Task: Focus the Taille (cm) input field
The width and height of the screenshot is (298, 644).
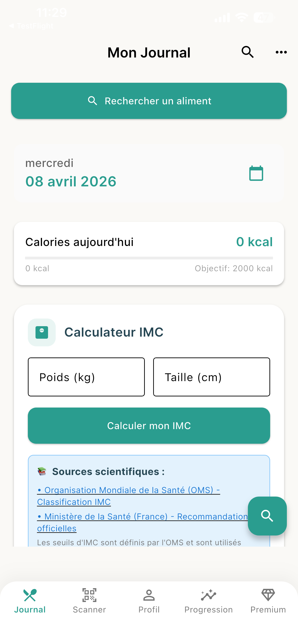Action: coord(211,377)
